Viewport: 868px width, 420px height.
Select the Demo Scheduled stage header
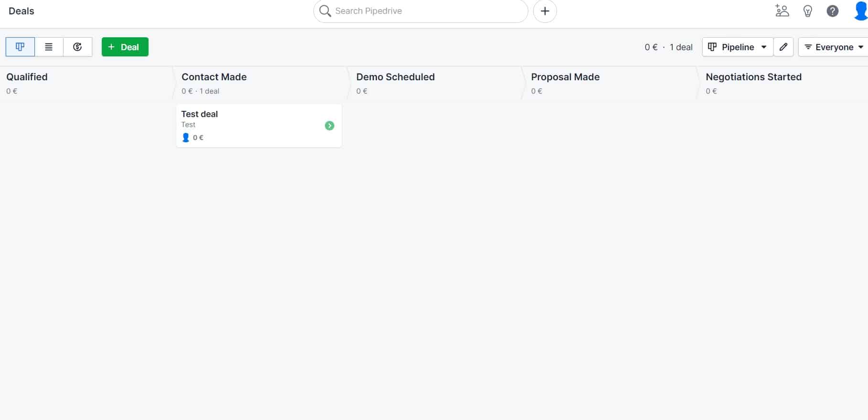pyautogui.click(x=396, y=77)
